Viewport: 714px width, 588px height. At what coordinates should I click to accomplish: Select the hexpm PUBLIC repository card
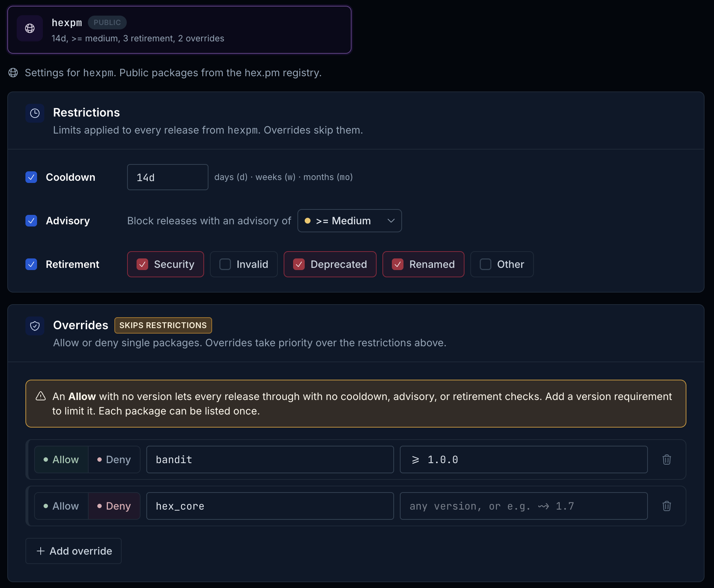179,30
